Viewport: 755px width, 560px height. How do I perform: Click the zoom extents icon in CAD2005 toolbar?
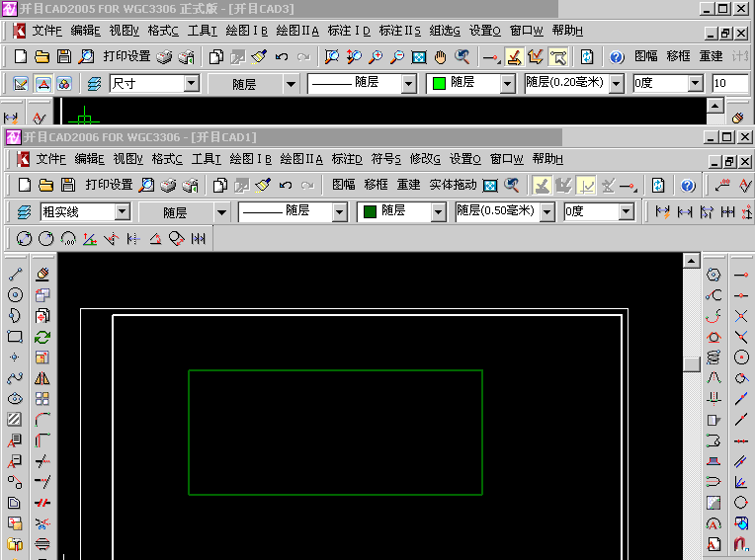click(x=418, y=57)
